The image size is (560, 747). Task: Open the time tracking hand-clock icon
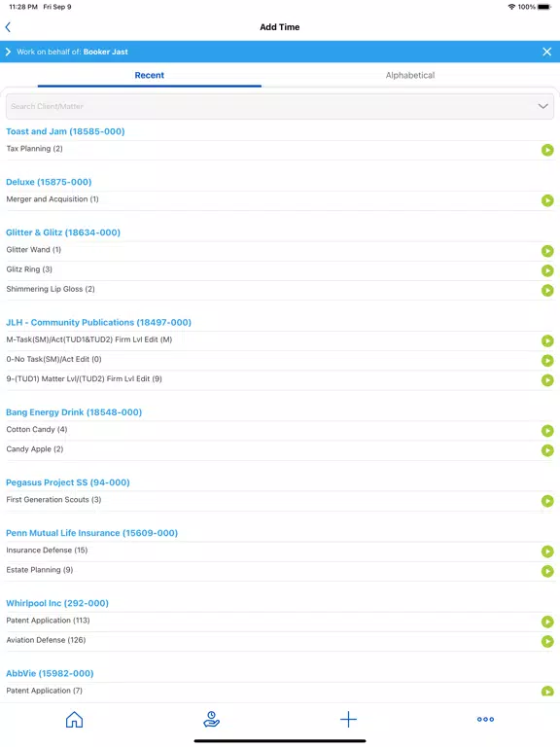[x=211, y=720]
